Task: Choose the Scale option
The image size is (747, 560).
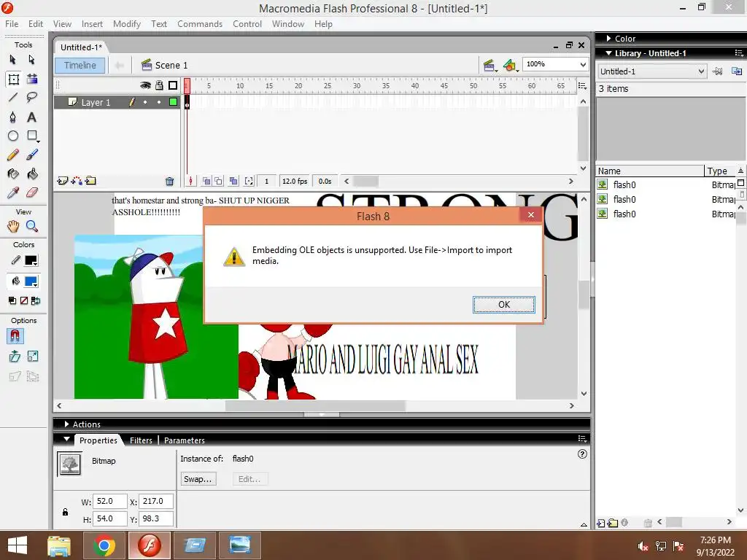Action: [x=32, y=356]
